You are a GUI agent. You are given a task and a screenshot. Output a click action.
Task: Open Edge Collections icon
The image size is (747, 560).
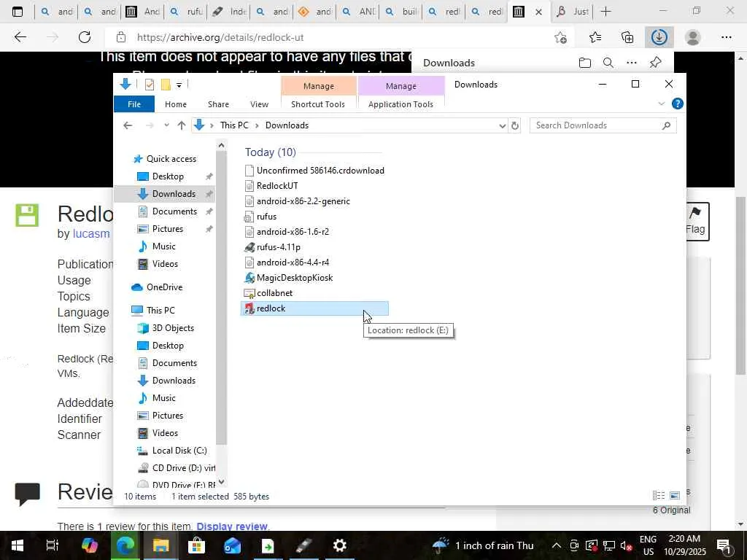pyautogui.click(x=627, y=37)
